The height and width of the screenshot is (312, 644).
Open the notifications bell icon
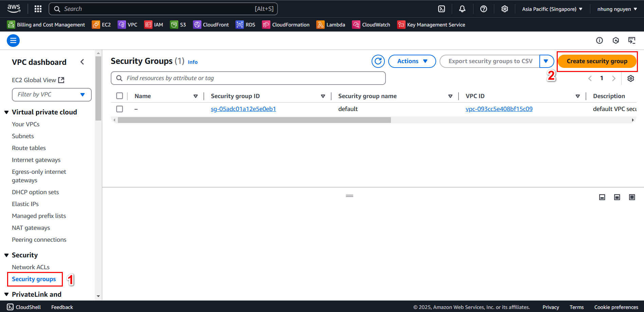point(462,9)
